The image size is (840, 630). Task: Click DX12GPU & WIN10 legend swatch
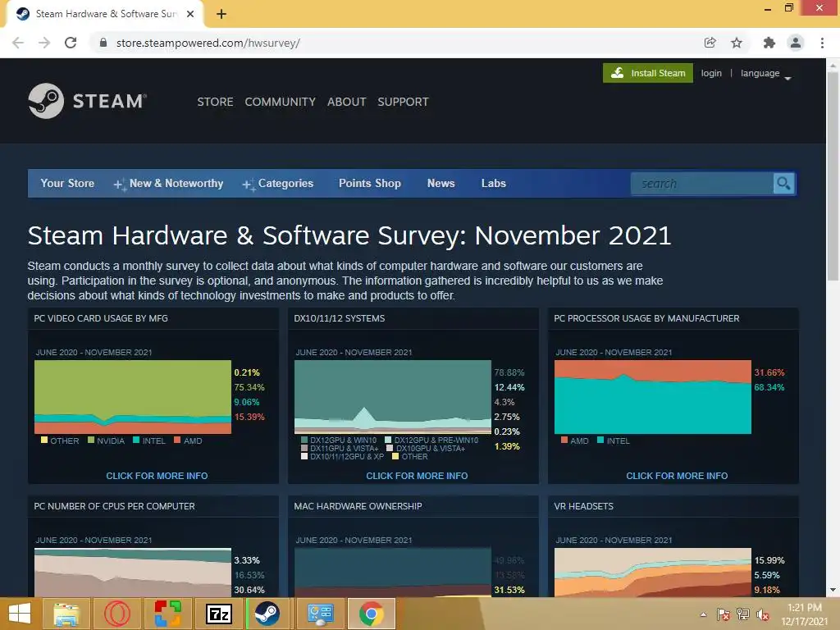[x=304, y=441]
